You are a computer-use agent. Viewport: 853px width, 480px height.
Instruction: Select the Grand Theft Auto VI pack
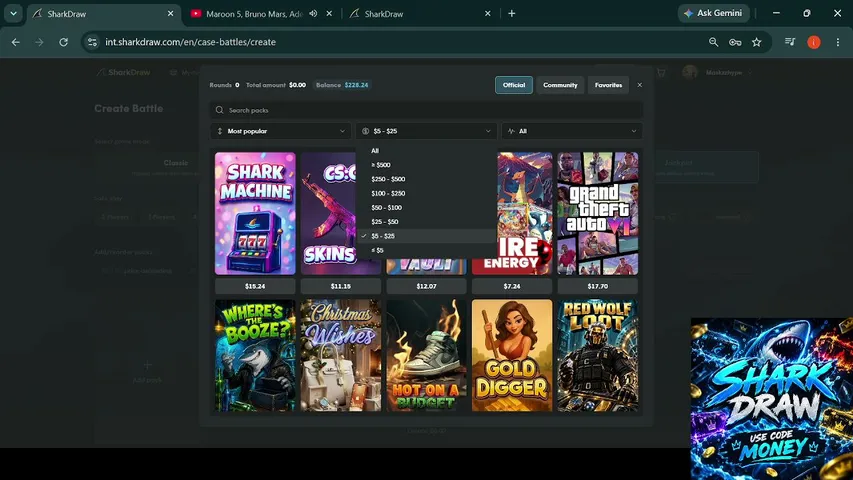click(597, 213)
